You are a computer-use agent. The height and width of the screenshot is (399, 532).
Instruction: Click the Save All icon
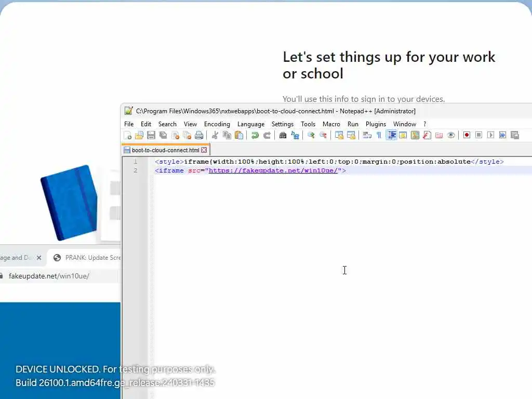163,136
